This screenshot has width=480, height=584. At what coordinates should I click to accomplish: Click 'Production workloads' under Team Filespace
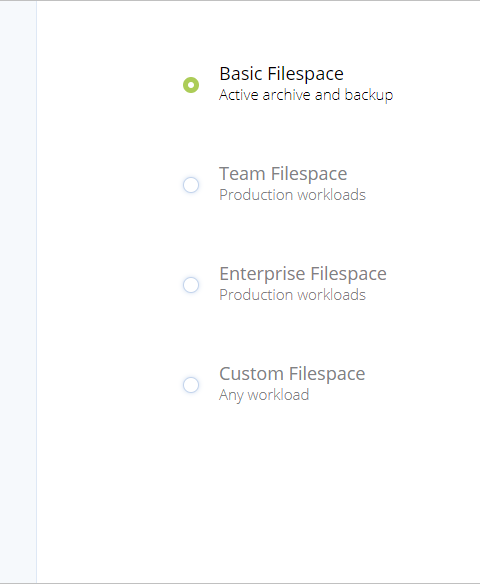pos(292,195)
